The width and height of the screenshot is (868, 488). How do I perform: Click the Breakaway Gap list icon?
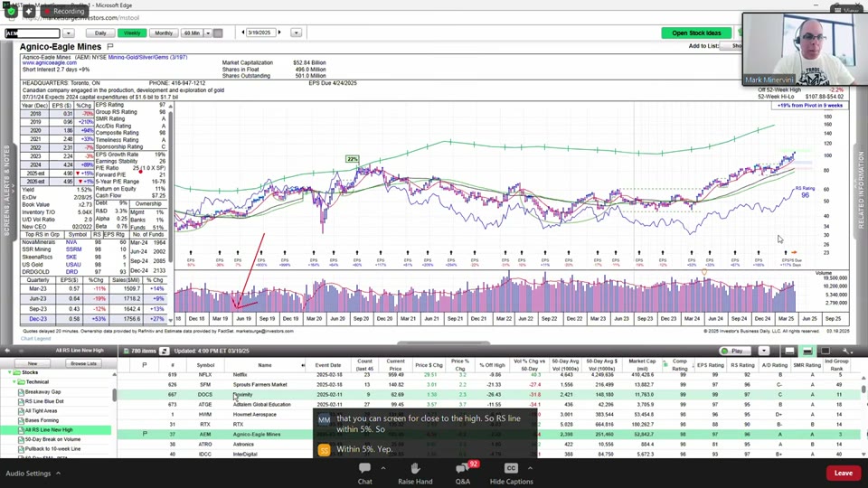click(21, 391)
